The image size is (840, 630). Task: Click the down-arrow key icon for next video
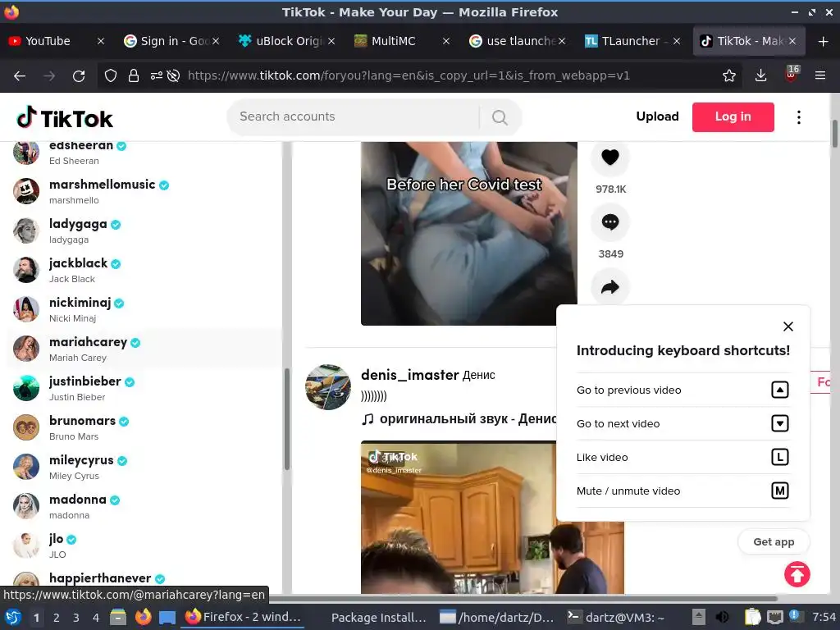[x=779, y=423]
